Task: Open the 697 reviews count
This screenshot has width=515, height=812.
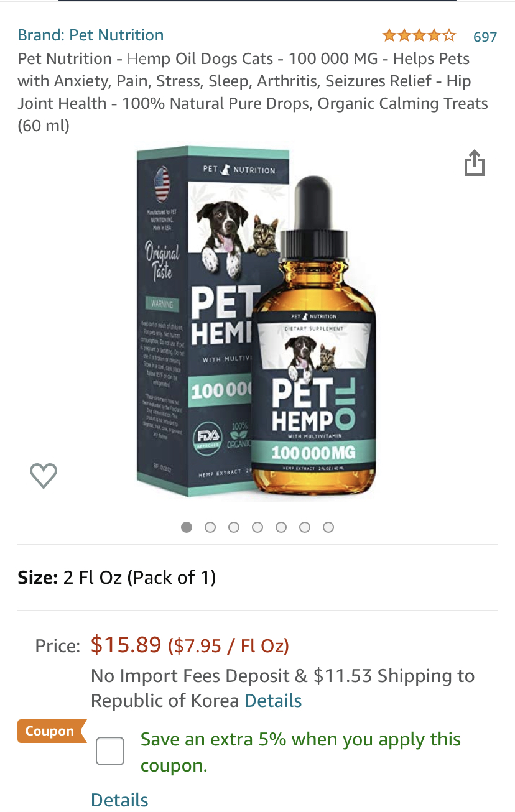Action: tap(485, 37)
